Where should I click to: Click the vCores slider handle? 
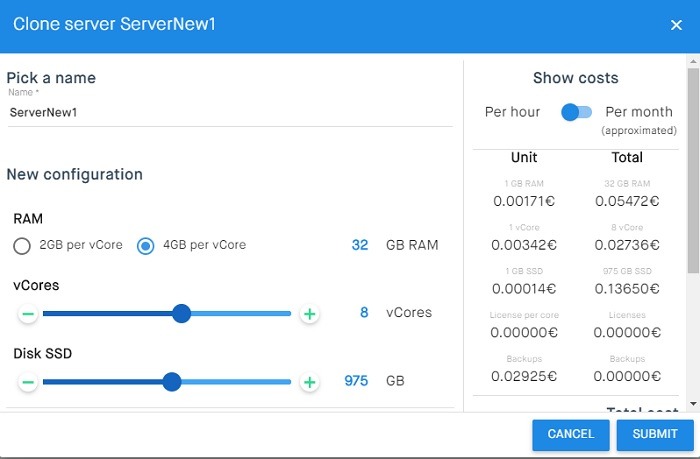[x=181, y=313]
